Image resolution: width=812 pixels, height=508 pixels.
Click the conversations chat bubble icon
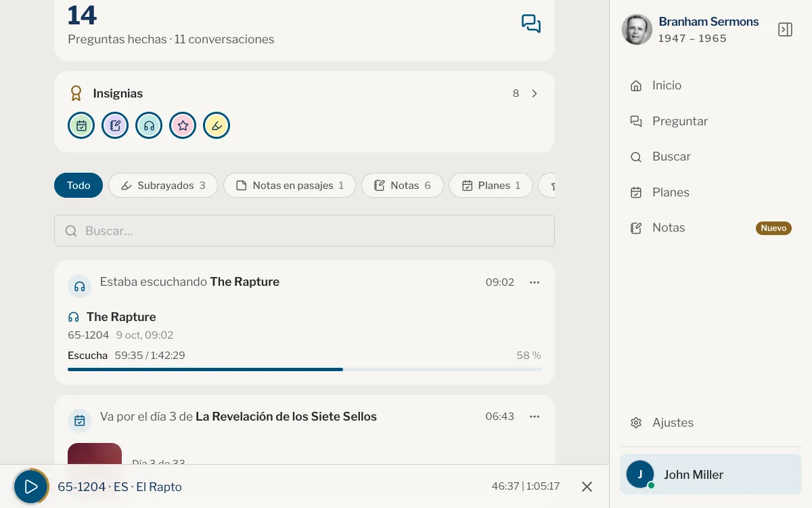point(531,24)
